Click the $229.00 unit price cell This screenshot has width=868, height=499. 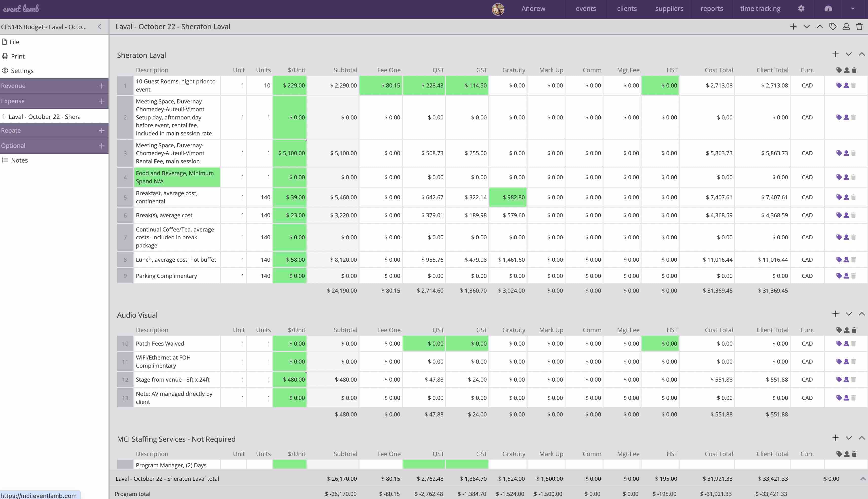290,85
